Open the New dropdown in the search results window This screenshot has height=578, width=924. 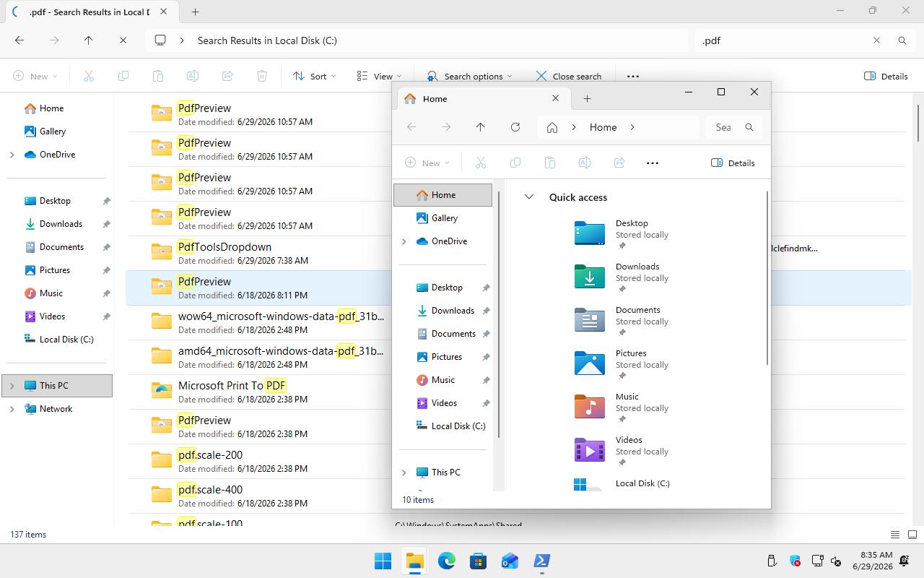coord(35,76)
